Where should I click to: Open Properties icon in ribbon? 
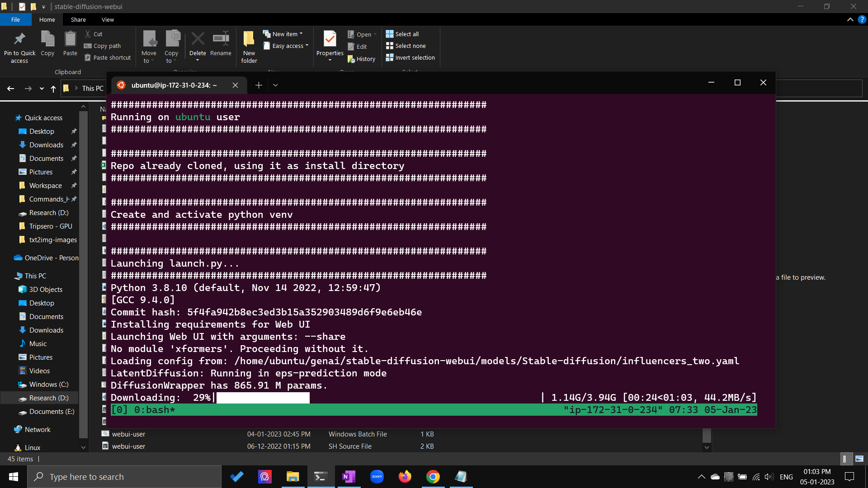[330, 39]
